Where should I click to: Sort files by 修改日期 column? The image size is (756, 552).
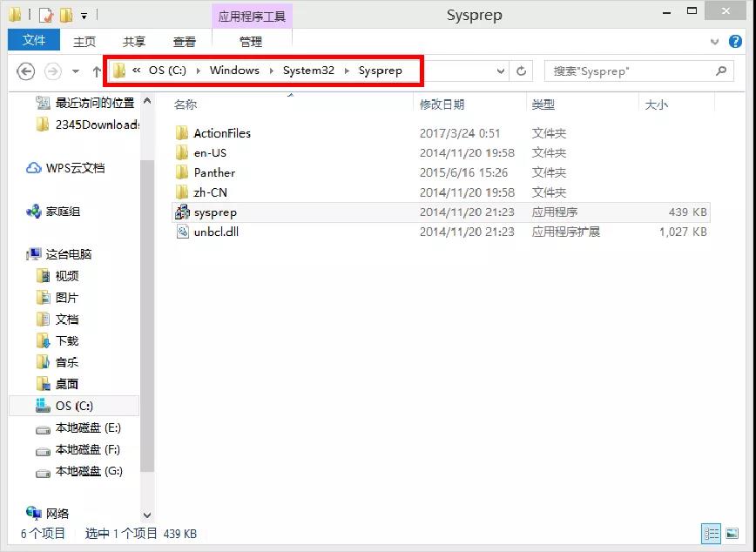pyautogui.click(x=442, y=104)
